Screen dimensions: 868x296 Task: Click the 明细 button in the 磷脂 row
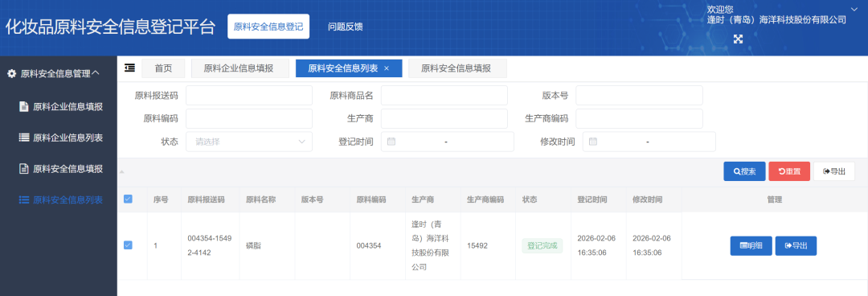(751, 245)
